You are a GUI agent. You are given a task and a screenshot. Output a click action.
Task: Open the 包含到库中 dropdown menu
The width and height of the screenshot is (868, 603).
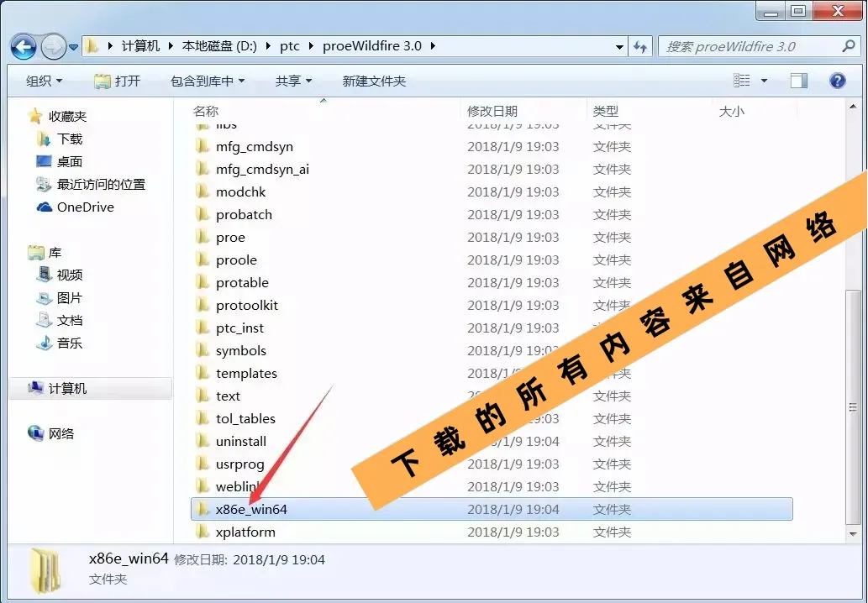pos(208,81)
